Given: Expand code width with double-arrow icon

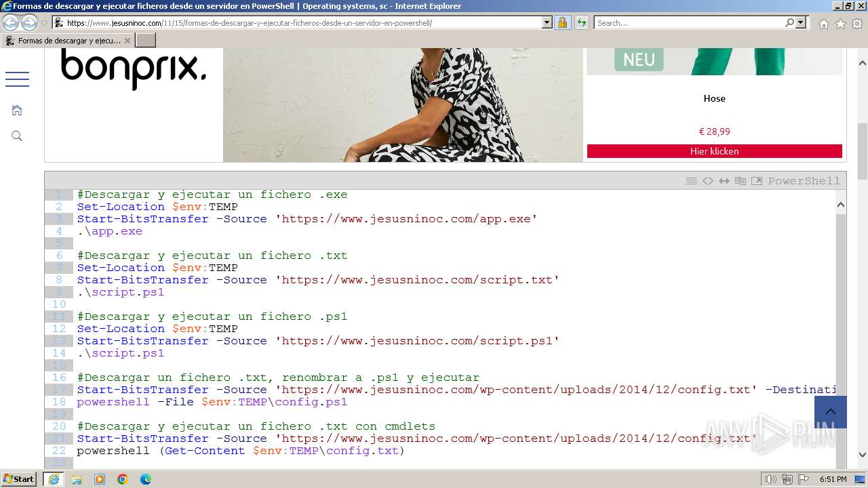Looking at the screenshot, I should [724, 181].
